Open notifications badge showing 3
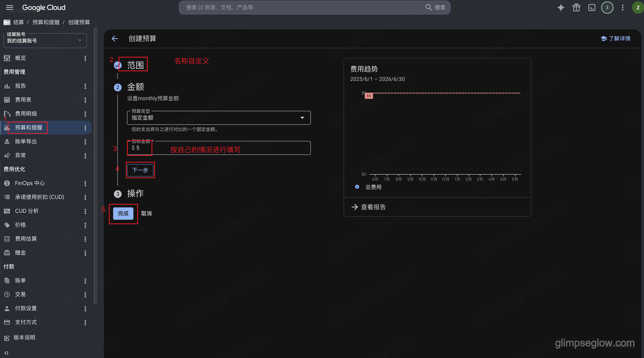This screenshot has height=358, width=644. (607, 8)
